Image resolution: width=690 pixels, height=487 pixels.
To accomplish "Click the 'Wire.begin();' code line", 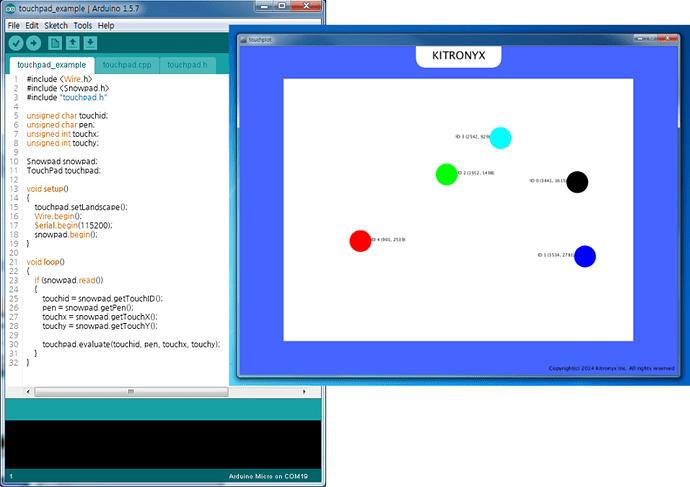I will [58, 216].
